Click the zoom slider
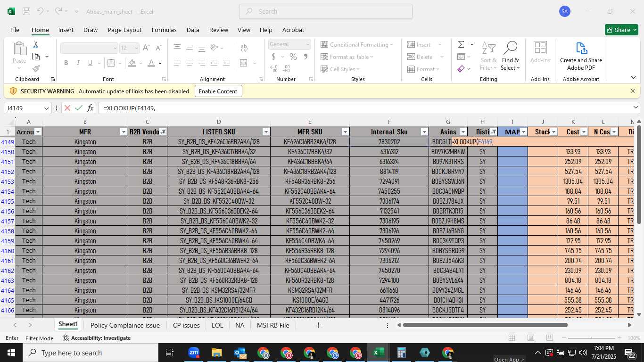The height and width of the screenshot is (362, 644). (x=593, y=338)
